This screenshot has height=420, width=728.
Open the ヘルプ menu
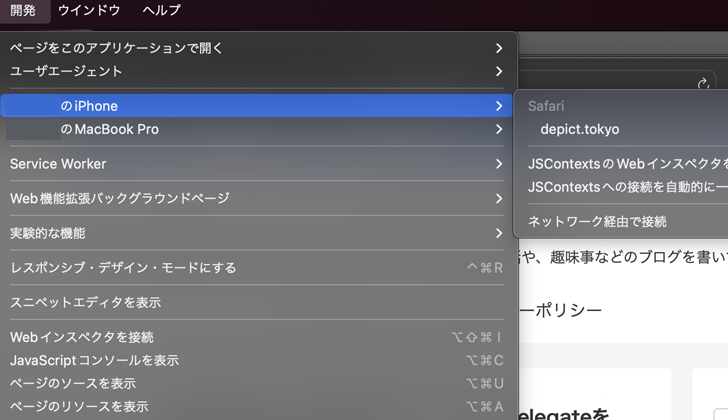point(162,10)
